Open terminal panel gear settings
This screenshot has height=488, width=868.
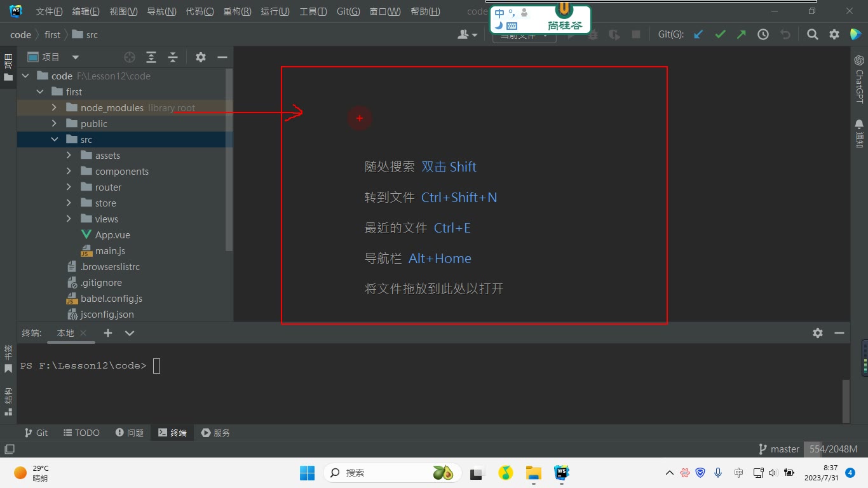(x=818, y=333)
